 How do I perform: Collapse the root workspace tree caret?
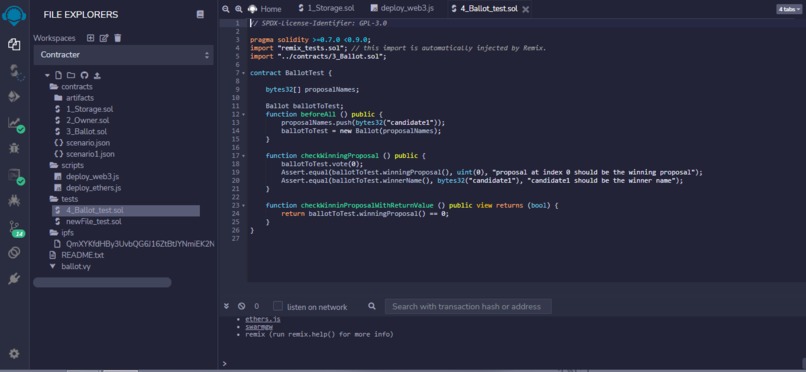click(x=47, y=76)
